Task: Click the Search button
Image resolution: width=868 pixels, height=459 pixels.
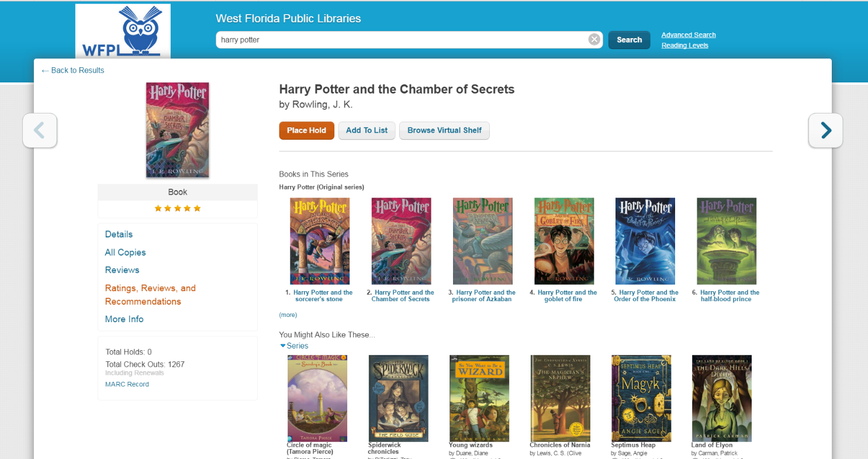Action: coord(630,40)
